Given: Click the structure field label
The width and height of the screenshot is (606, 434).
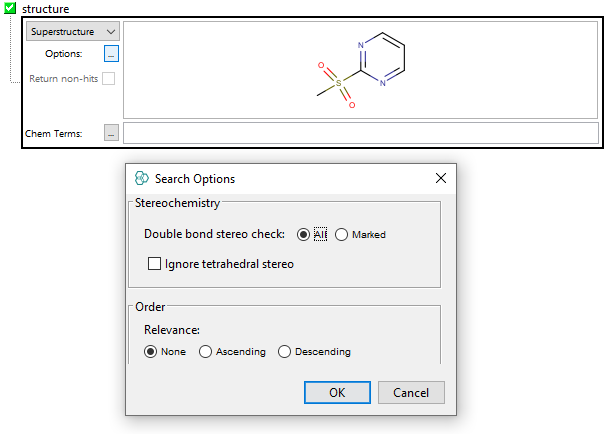Looking at the screenshot, I should (45, 9).
